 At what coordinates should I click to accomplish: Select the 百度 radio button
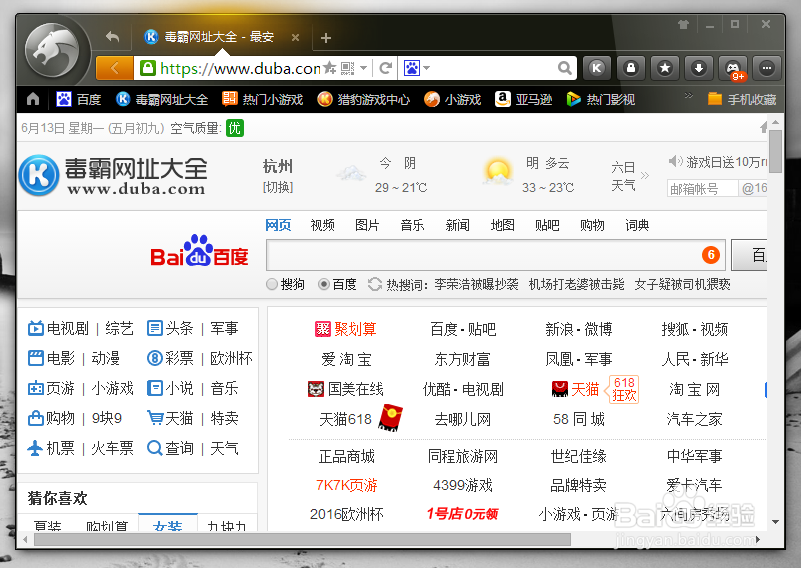(x=323, y=284)
